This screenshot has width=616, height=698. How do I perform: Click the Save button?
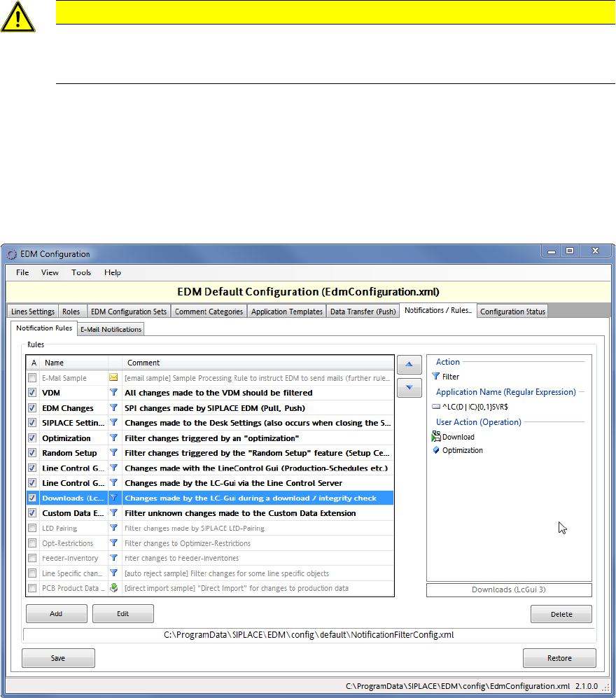pos(58,658)
